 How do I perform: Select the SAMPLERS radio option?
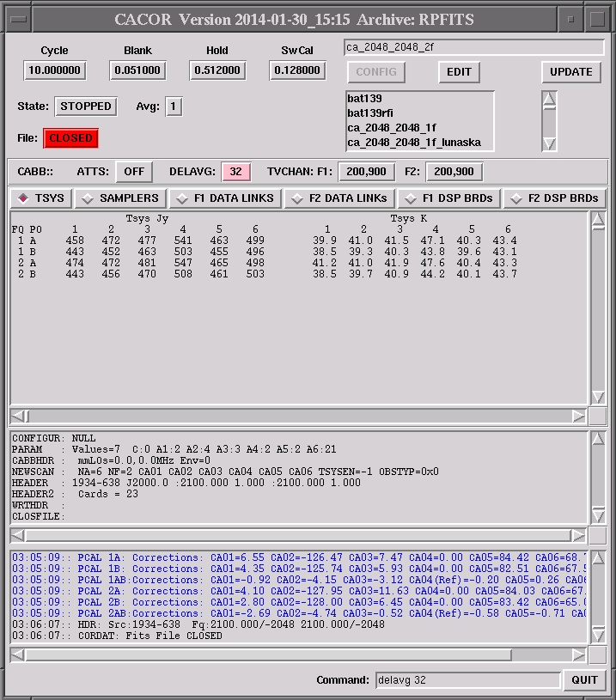click(x=120, y=198)
